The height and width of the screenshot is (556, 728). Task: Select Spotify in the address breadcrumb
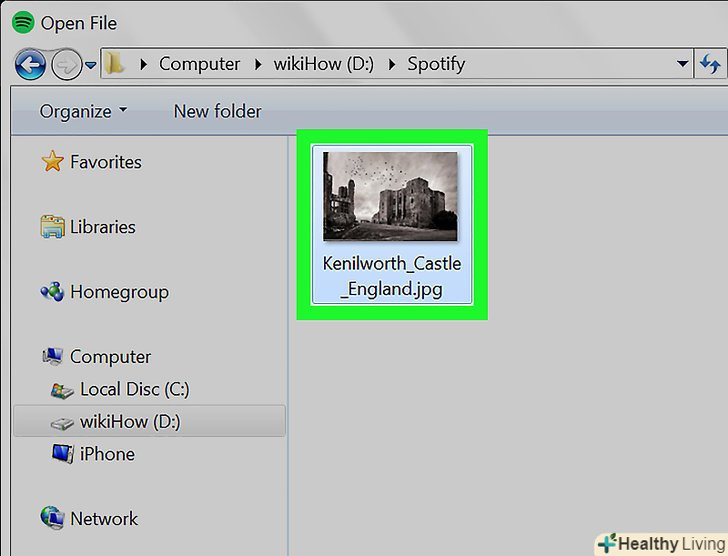click(436, 64)
